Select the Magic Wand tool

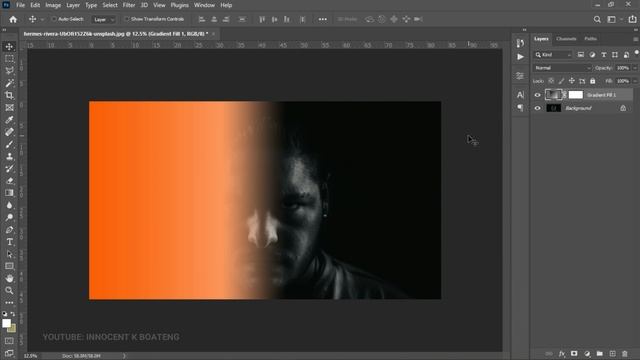(9, 83)
